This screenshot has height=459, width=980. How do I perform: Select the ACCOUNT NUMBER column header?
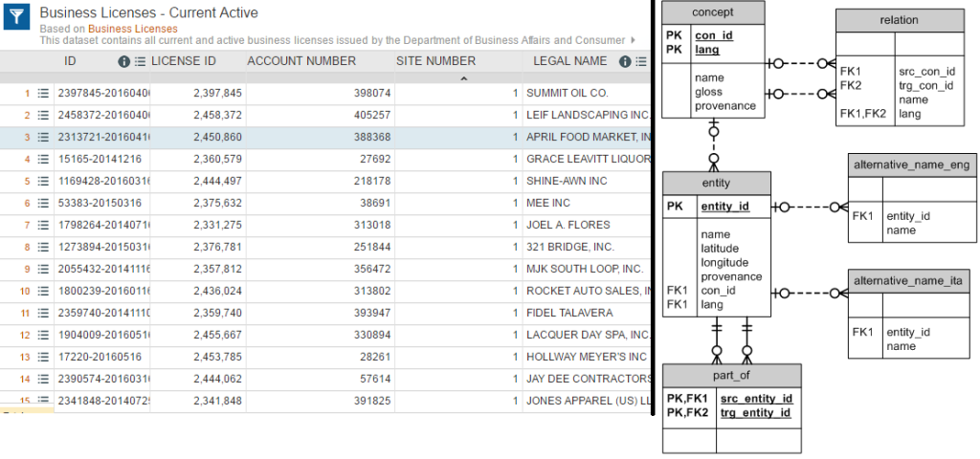[x=301, y=61]
